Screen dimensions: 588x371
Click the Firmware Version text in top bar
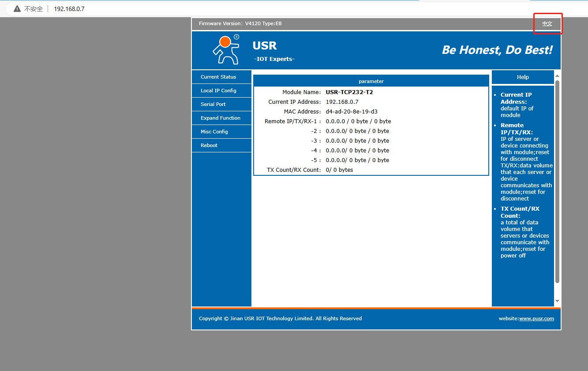(x=240, y=23)
